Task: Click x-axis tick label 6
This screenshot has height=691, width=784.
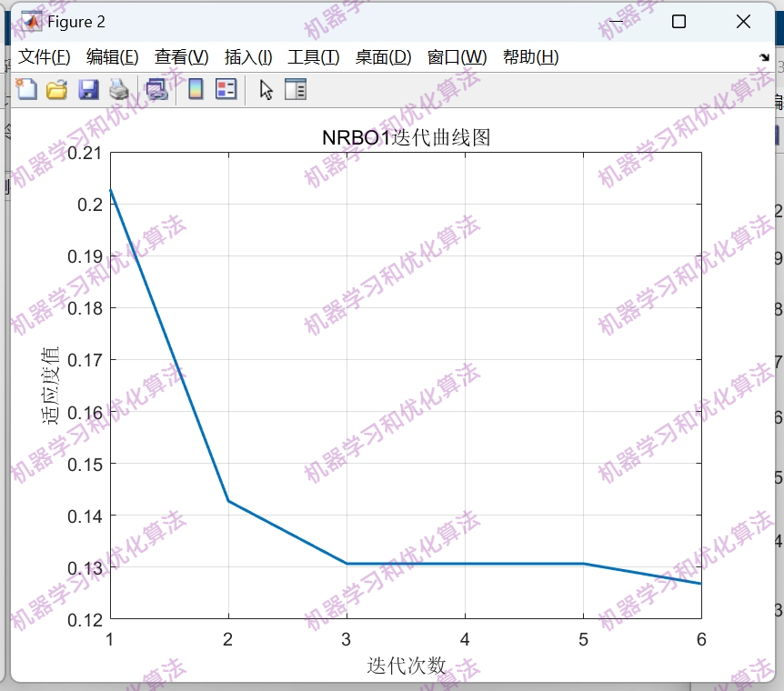Action: click(701, 639)
